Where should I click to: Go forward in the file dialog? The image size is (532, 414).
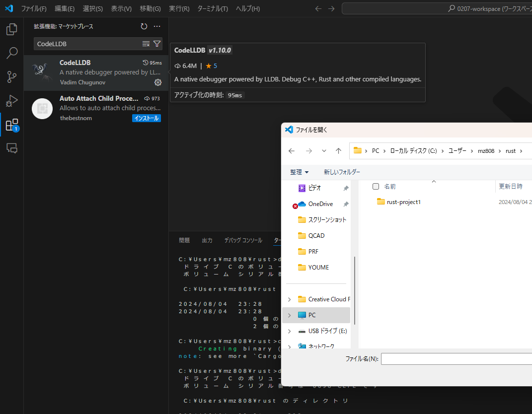point(309,151)
